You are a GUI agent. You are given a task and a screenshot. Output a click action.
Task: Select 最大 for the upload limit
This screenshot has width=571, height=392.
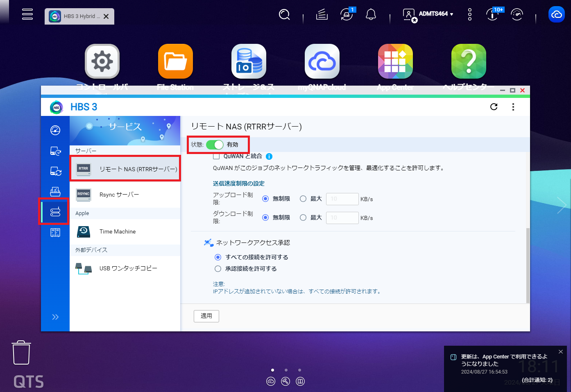click(x=303, y=199)
